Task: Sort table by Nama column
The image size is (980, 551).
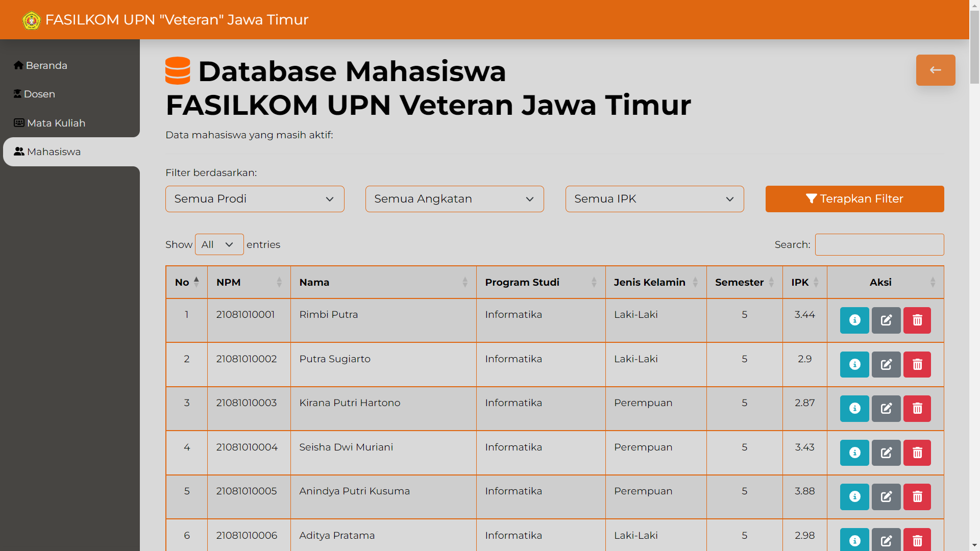Action: point(383,282)
